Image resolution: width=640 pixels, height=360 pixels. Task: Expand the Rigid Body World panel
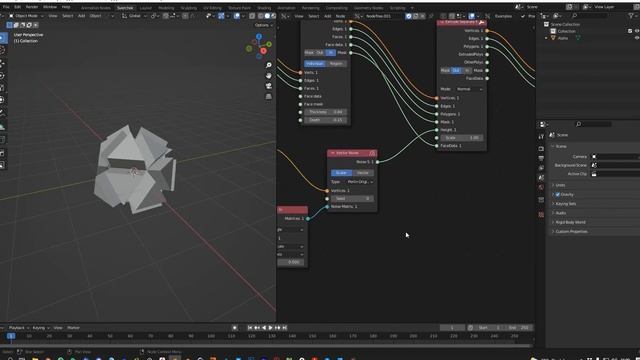point(570,222)
